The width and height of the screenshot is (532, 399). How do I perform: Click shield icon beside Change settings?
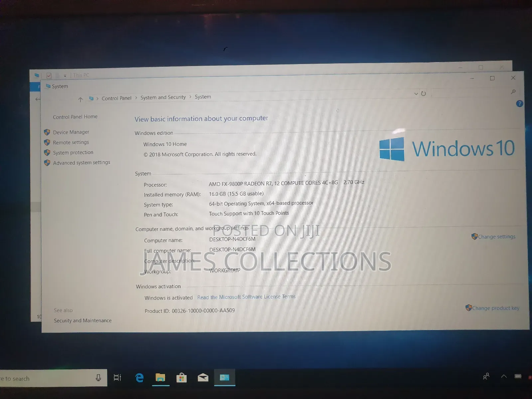coord(474,236)
